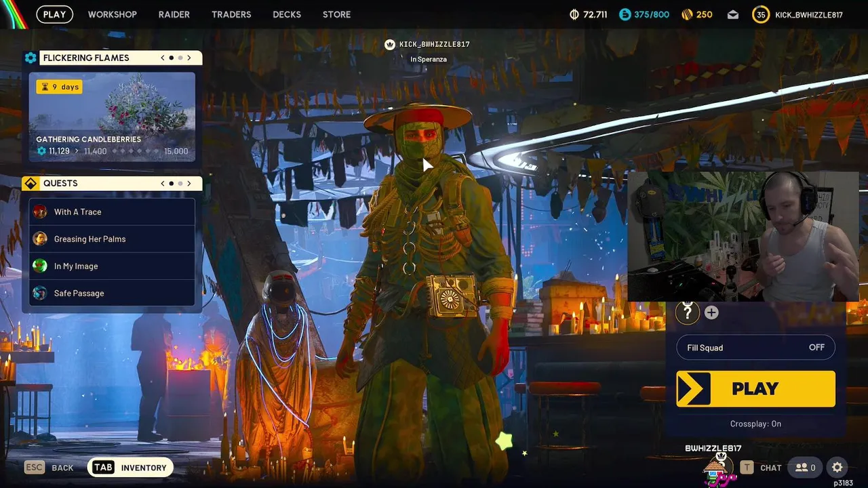Viewport: 868px width, 488px height.
Task: Go to previous Flickering Flames page arrow
Action: 163,58
